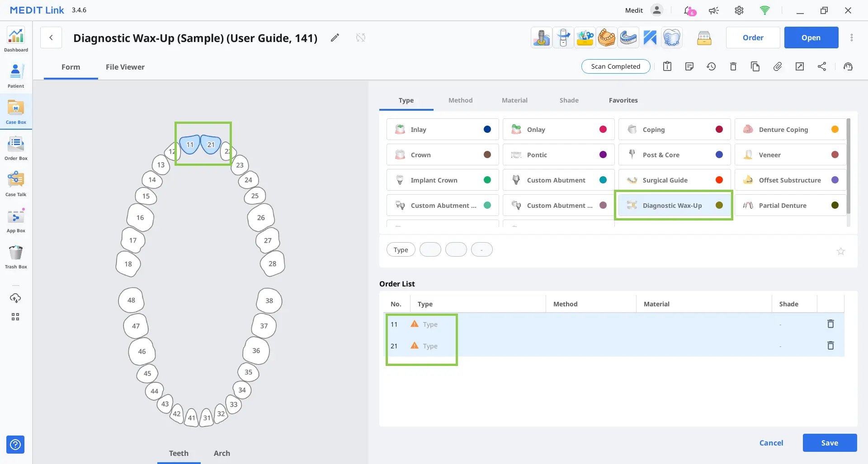
Task: Select tooth 36 on chart
Action: 256,351
